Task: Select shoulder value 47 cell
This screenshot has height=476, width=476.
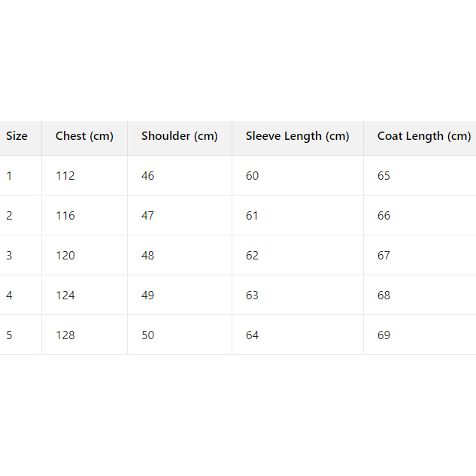Action: click(x=148, y=216)
